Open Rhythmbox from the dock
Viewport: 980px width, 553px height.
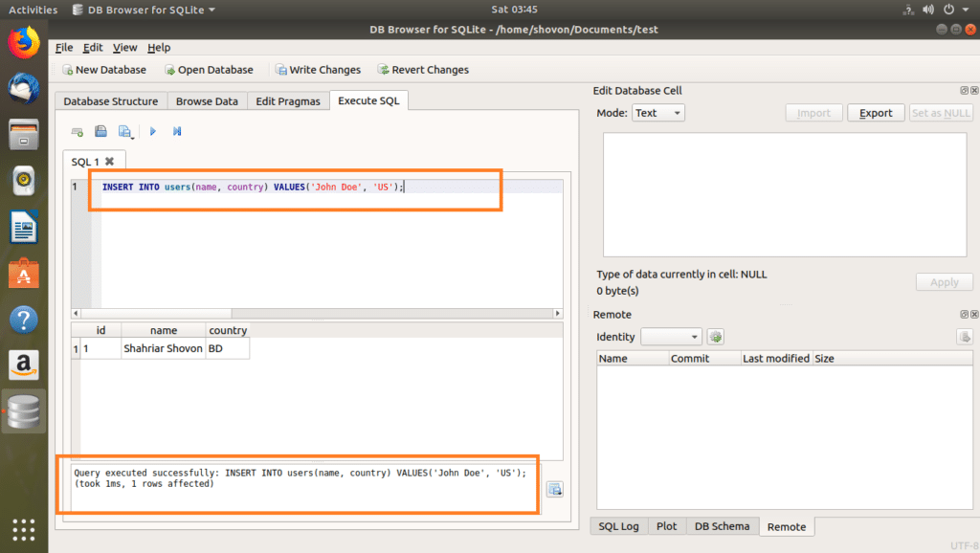(x=24, y=181)
